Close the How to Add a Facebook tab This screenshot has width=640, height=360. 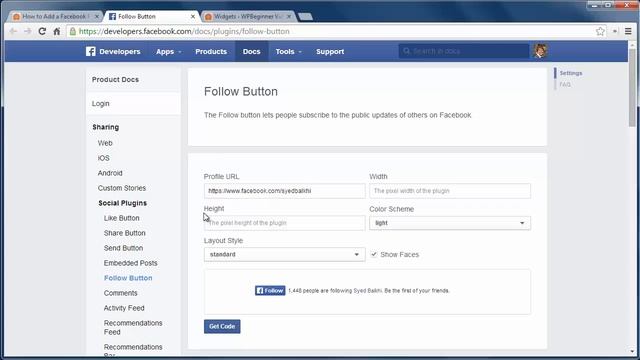click(x=97, y=16)
